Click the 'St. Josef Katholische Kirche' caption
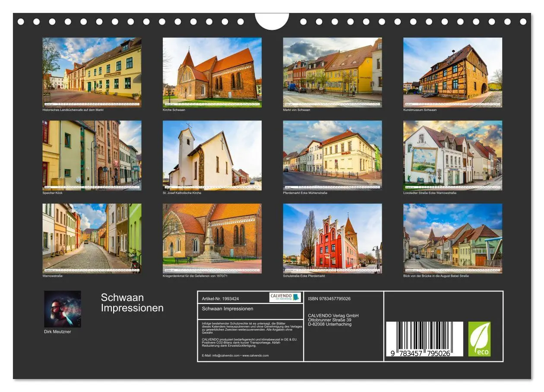 point(182,193)
